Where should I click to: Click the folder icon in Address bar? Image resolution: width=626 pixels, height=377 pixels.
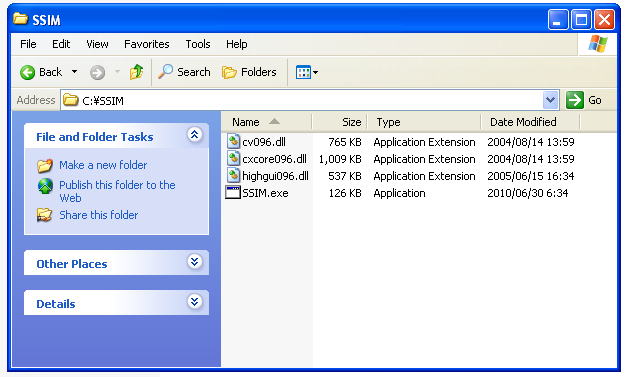71,99
